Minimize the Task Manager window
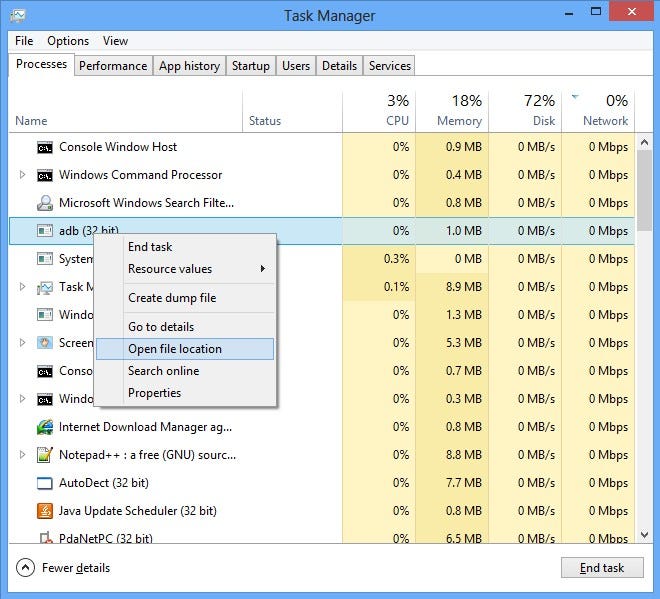 [x=569, y=13]
